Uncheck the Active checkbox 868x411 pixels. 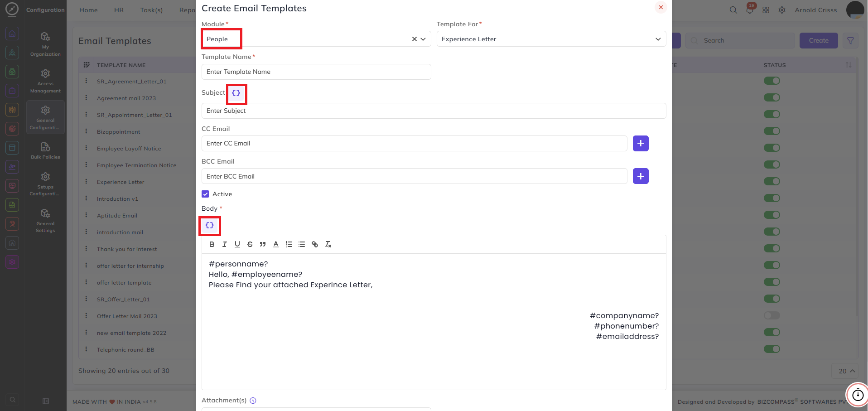[205, 194]
